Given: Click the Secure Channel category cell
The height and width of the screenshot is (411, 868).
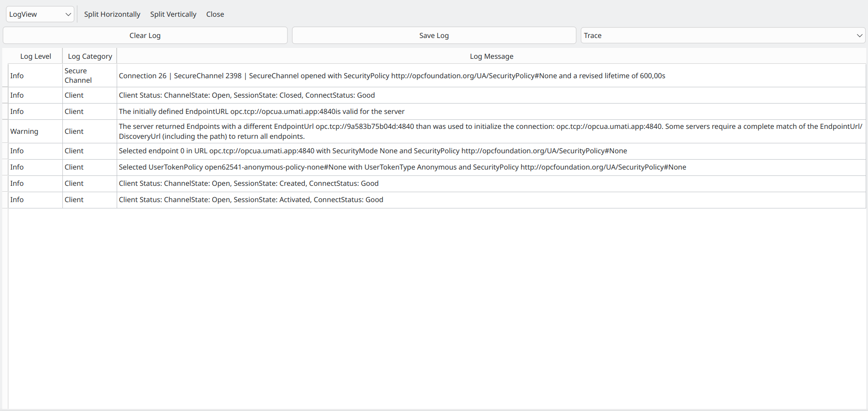Looking at the screenshot, I should (78, 76).
